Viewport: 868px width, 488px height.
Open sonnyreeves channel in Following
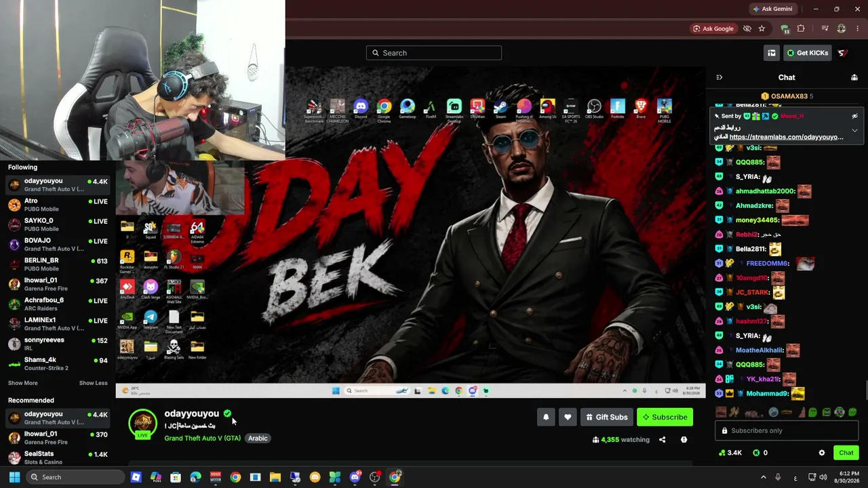pos(58,344)
